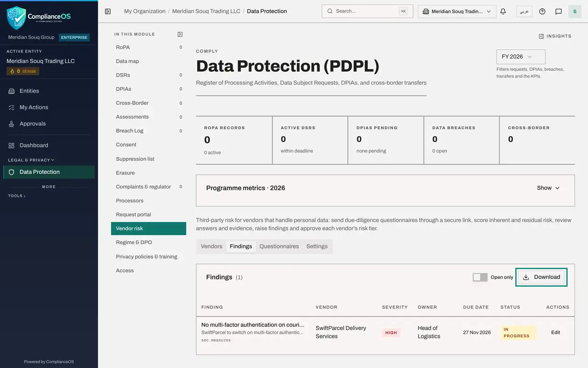This screenshot has height=368, width=588.
Task: Download the findings list
Action: click(x=542, y=277)
